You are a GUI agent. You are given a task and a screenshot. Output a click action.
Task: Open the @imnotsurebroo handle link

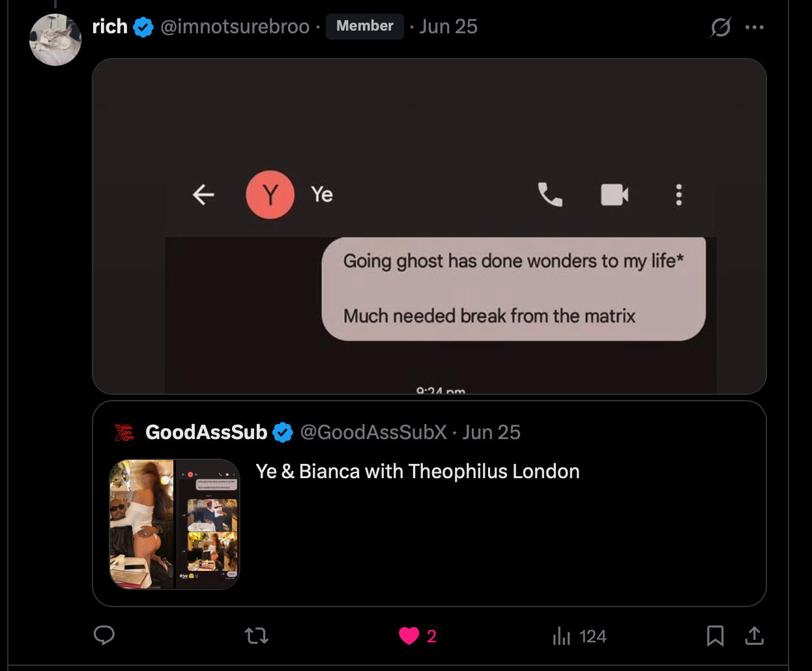(235, 27)
